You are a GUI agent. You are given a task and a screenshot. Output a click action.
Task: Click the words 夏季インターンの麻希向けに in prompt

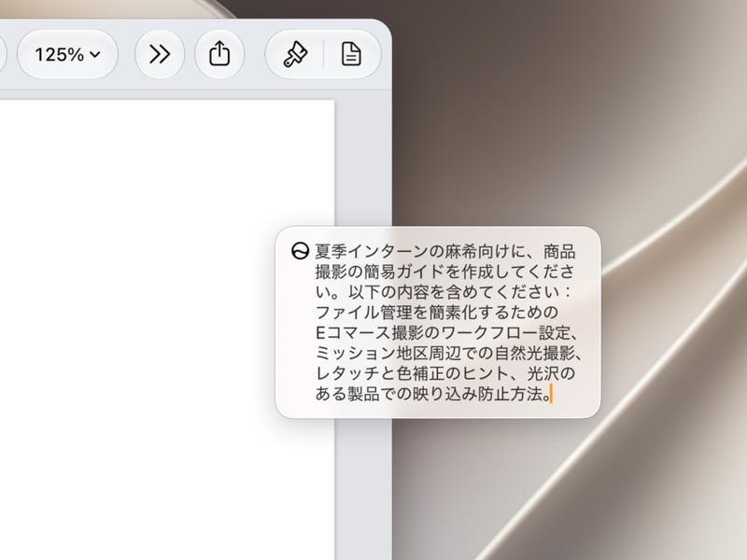418,251
